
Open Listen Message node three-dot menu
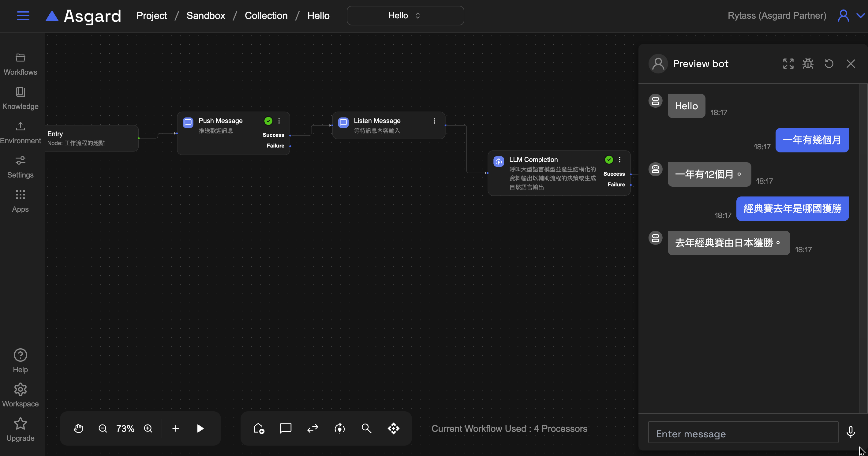click(x=434, y=121)
